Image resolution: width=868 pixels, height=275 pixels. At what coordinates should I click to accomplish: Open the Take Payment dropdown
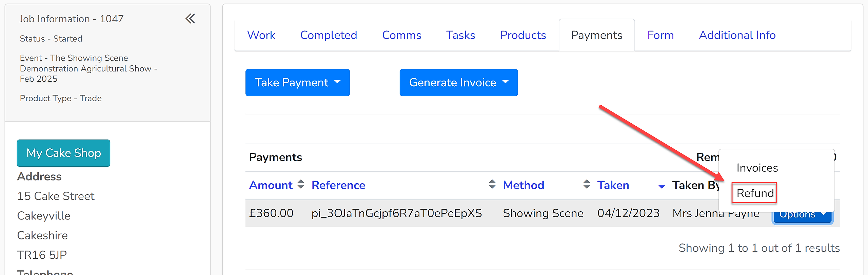pos(297,83)
